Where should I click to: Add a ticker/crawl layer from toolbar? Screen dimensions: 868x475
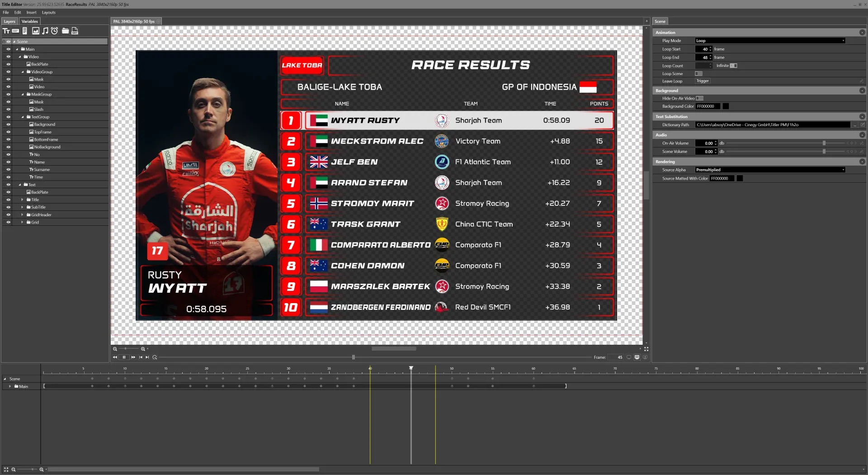(x=15, y=31)
